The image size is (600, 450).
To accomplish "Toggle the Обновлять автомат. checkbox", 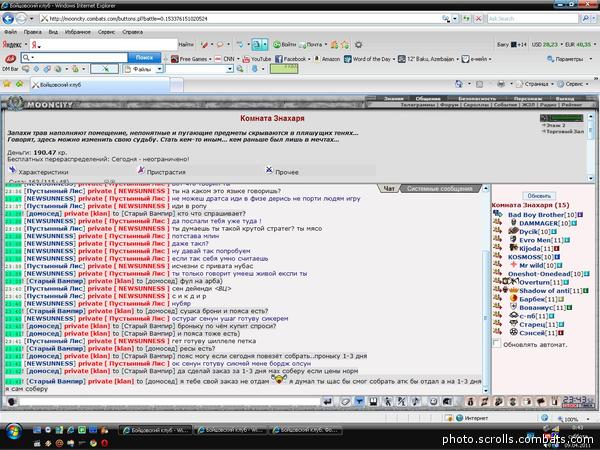I will coord(496,344).
